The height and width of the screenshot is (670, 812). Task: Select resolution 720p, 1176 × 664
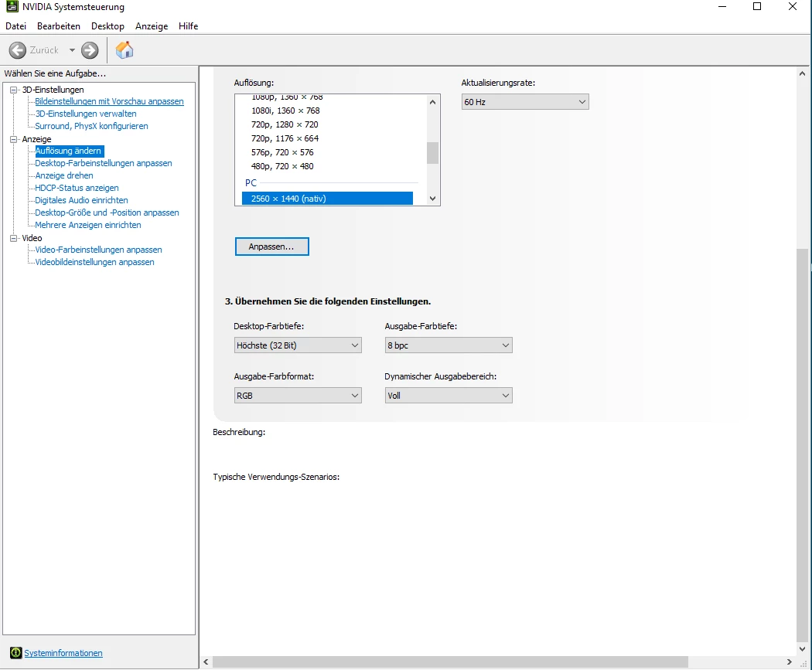pyautogui.click(x=285, y=138)
